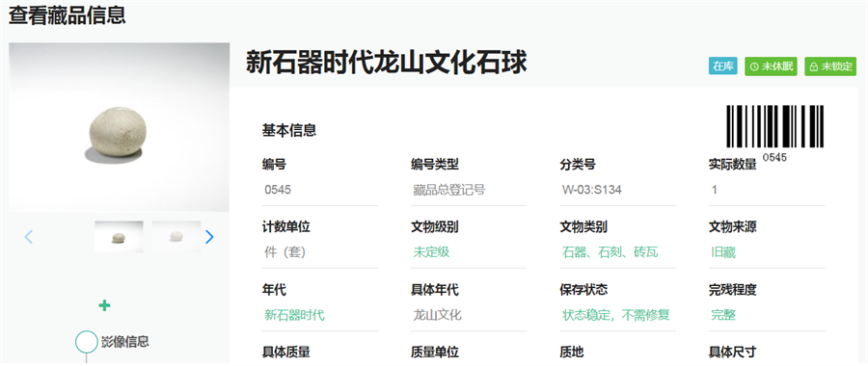Click 状态稳定，不需修复 保存状态 value

point(616,316)
